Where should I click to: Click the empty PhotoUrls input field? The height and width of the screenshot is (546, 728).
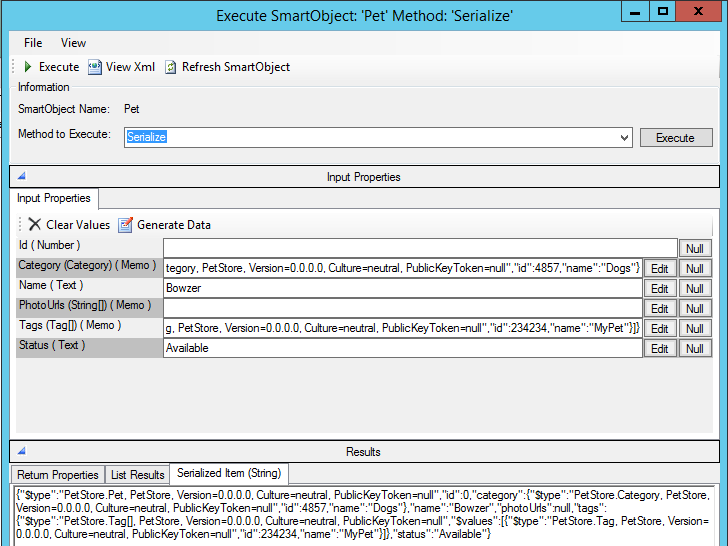[x=402, y=308]
